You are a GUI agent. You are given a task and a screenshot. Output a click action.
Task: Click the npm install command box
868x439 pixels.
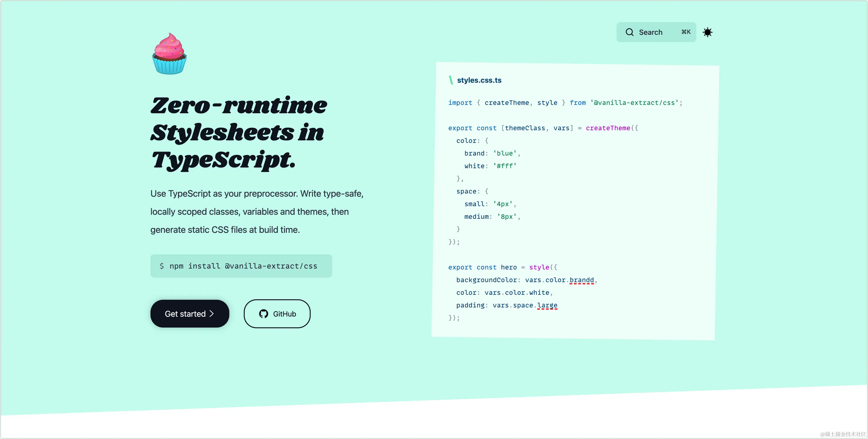[x=241, y=266]
